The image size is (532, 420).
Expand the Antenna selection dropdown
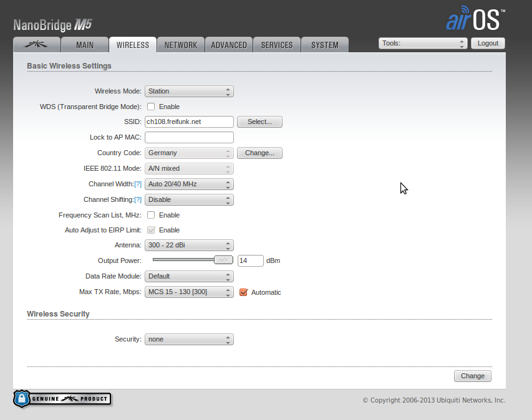pyautogui.click(x=189, y=246)
